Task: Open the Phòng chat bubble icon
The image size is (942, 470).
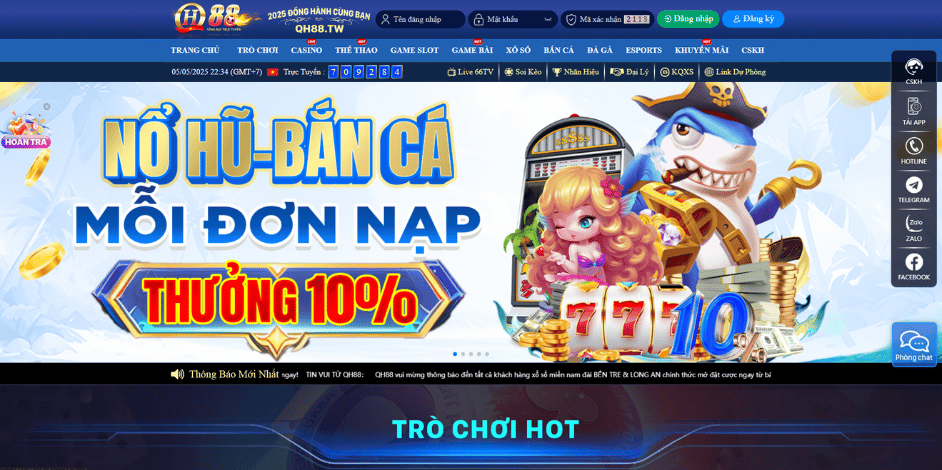Action: (914, 343)
